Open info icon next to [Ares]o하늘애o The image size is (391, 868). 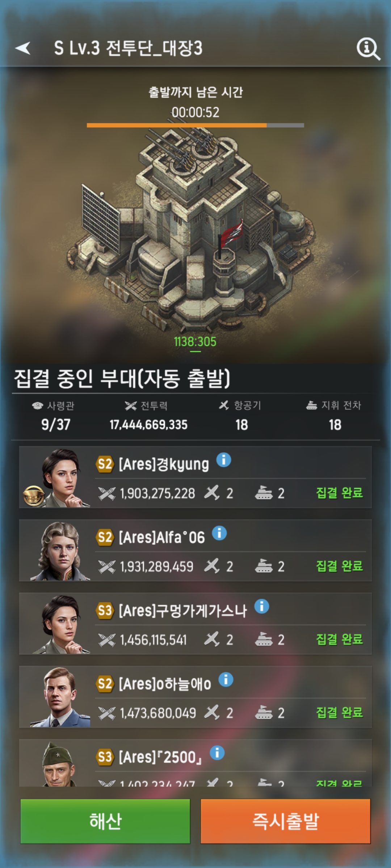[x=226, y=680]
